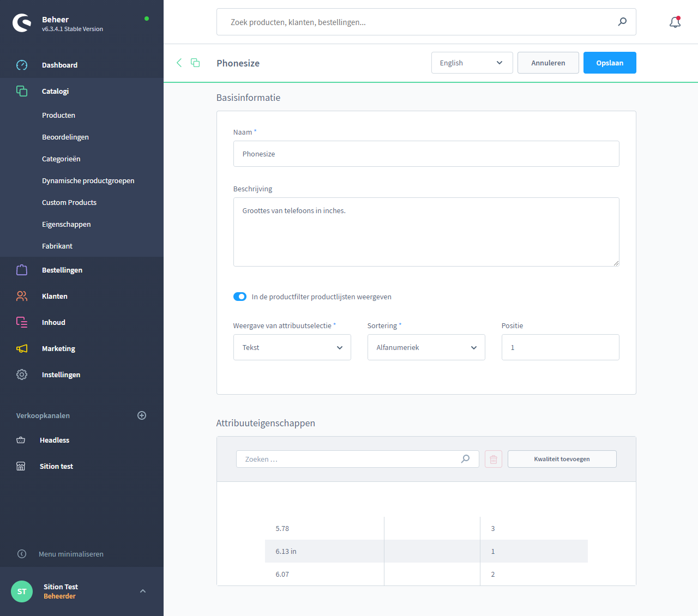Screen dimensions: 698x616
Task: Add a sales channel with plus icon
Action: coord(142,415)
